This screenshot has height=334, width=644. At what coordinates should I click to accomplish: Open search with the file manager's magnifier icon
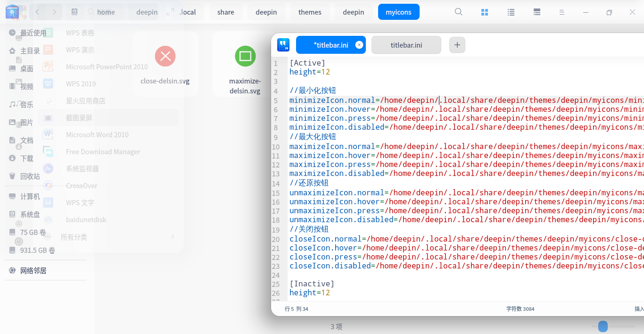[x=458, y=12]
